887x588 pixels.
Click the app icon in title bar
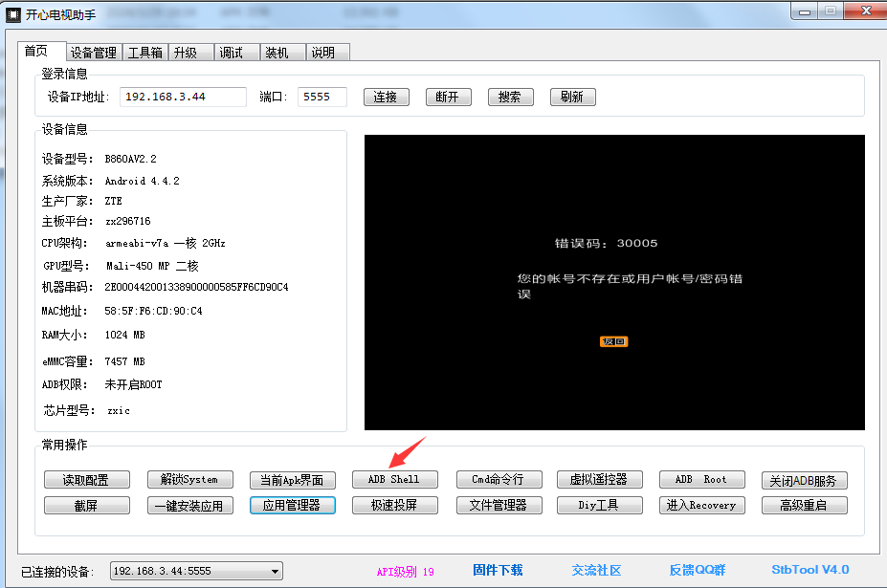point(13,12)
